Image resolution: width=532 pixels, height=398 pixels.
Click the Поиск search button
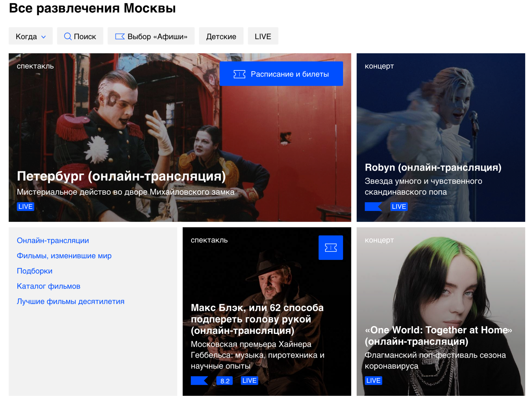(80, 36)
